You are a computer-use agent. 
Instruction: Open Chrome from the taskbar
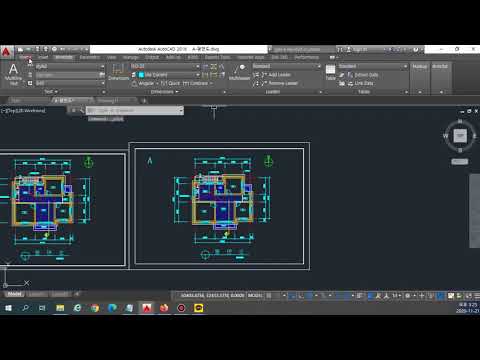point(95,308)
